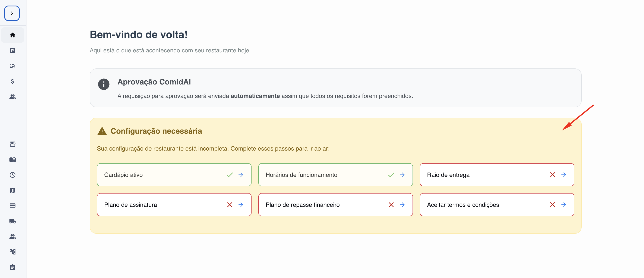
Task: Select the credit card payments icon
Action: (13, 206)
